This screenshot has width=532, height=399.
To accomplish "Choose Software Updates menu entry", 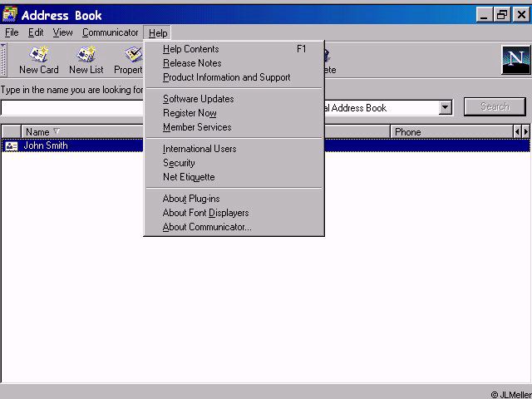I will (x=234, y=99).
